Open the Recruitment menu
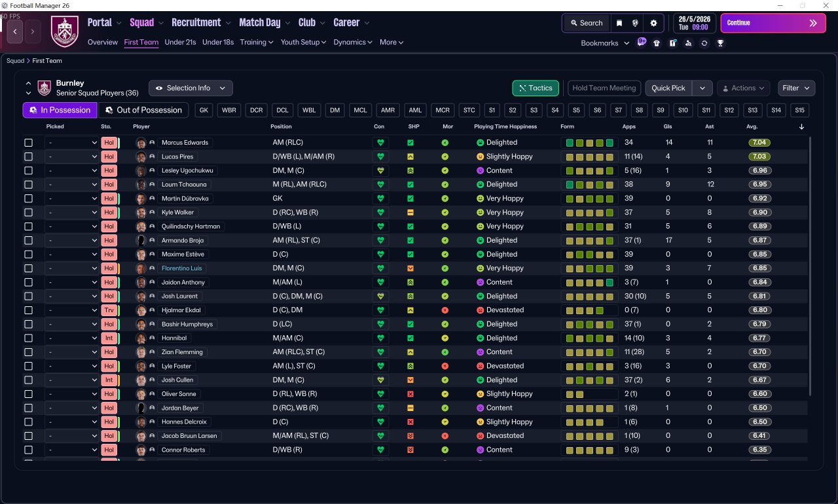This screenshot has width=838, height=504. point(202,23)
